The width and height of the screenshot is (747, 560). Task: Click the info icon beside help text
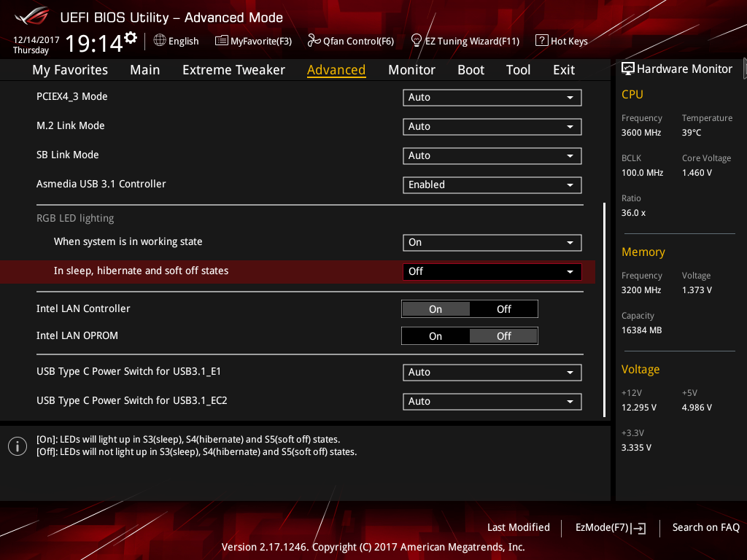click(18, 446)
